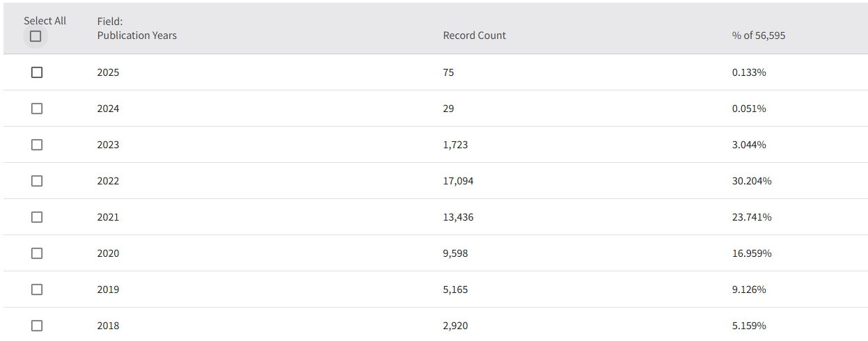The height and width of the screenshot is (341, 868).
Task: Click the 2025 year label
Action: pyautogui.click(x=108, y=72)
